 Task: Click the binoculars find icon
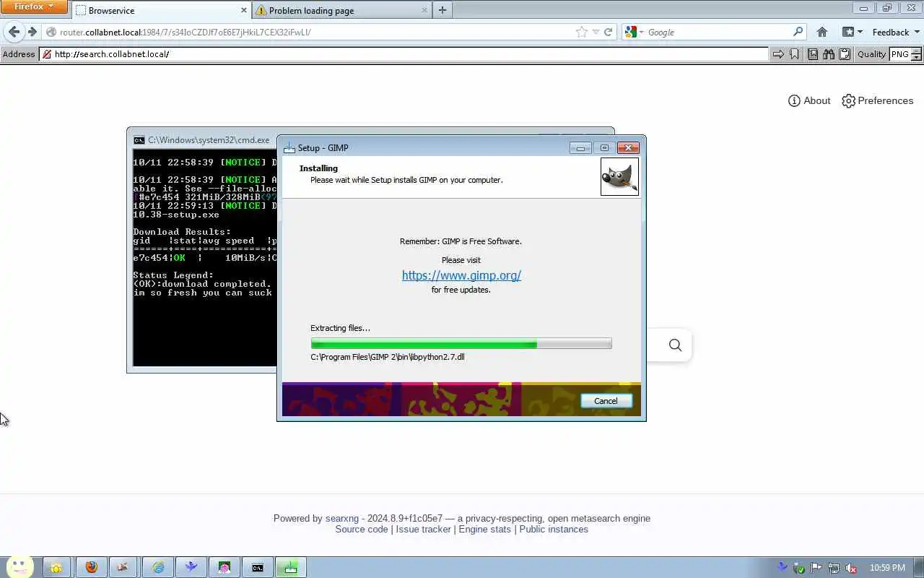coord(829,54)
